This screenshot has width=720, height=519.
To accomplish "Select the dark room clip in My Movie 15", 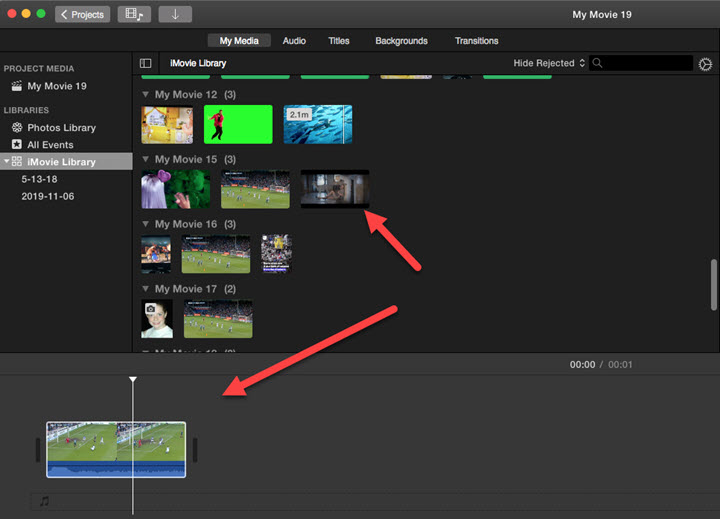I will (335, 189).
